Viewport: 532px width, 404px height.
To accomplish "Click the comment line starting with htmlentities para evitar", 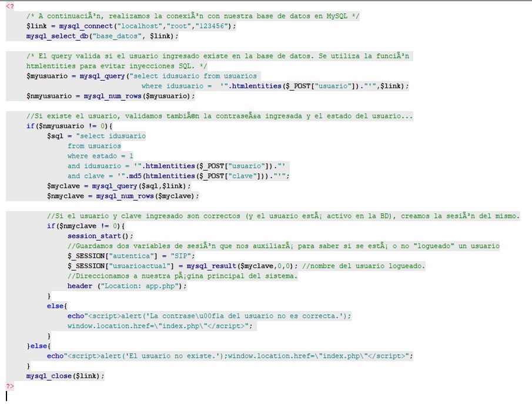I will [117, 66].
